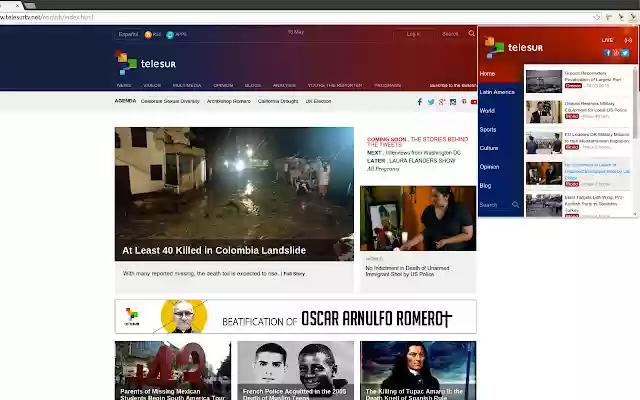Open Obama military equipment thumbnail in popup
This screenshot has height=400, width=640.
tap(544, 112)
